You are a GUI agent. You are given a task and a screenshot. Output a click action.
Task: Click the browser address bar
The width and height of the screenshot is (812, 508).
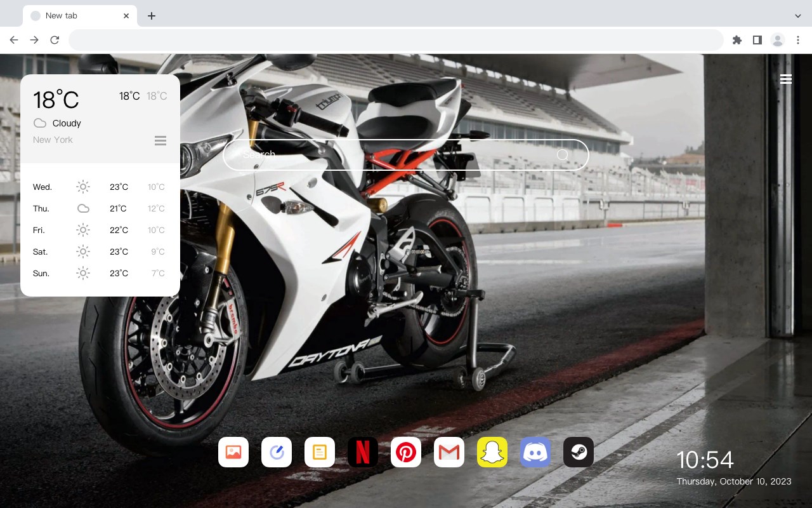click(396, 40)
